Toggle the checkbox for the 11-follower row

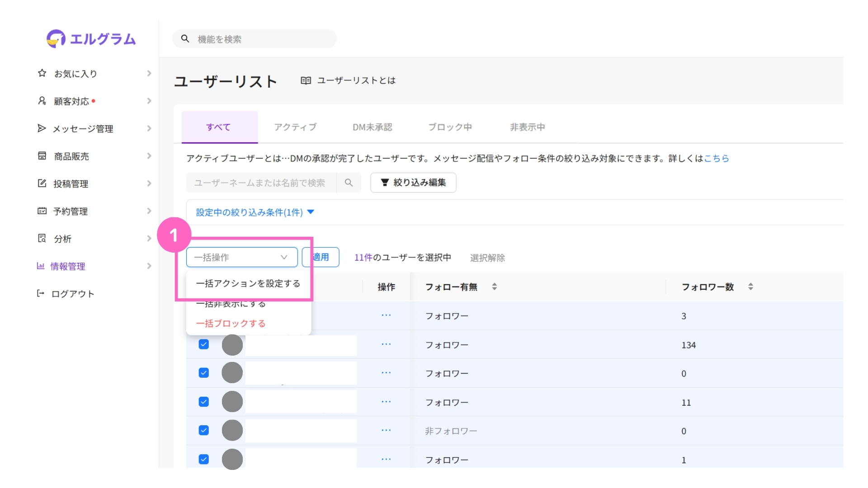coord(204,402)
